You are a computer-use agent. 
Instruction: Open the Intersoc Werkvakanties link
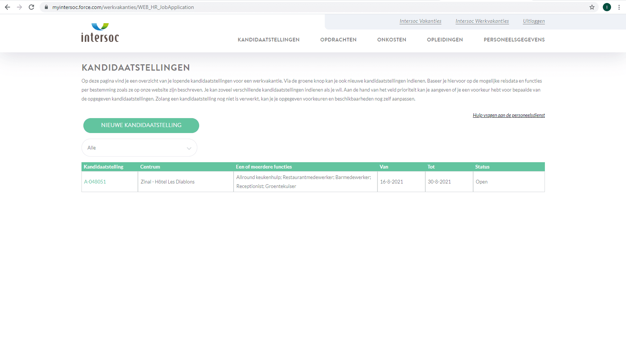(x=482, y=21)
